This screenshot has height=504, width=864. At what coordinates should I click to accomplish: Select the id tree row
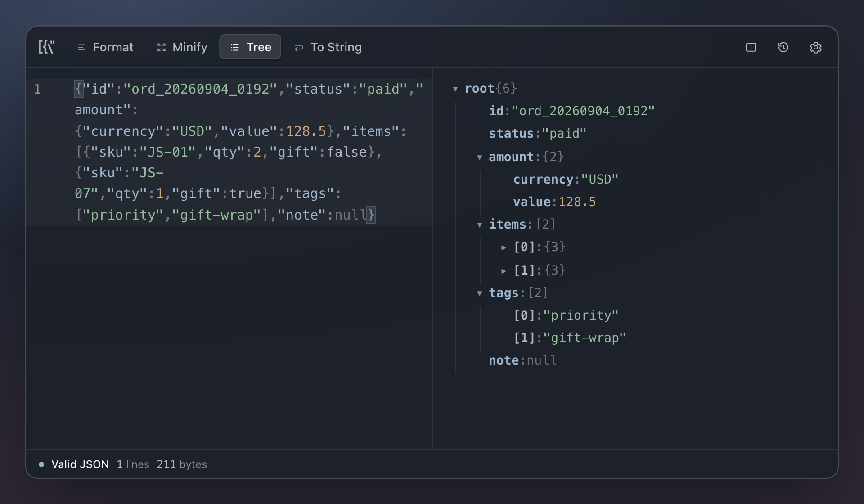tap(571, 111)
